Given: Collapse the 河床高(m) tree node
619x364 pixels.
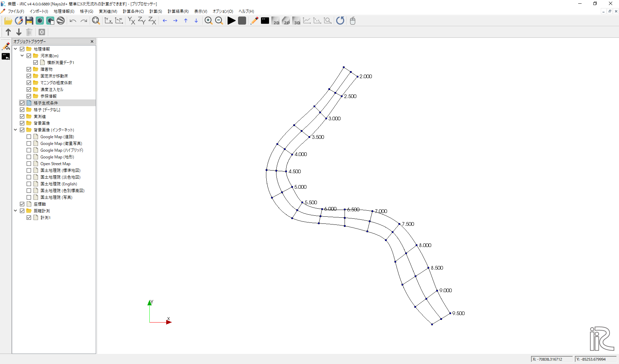Looking at the screenshot, I should [22, 56].
